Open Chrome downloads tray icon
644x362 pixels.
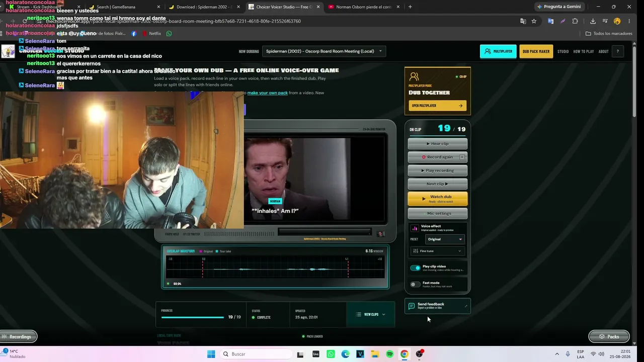(593, 21)
